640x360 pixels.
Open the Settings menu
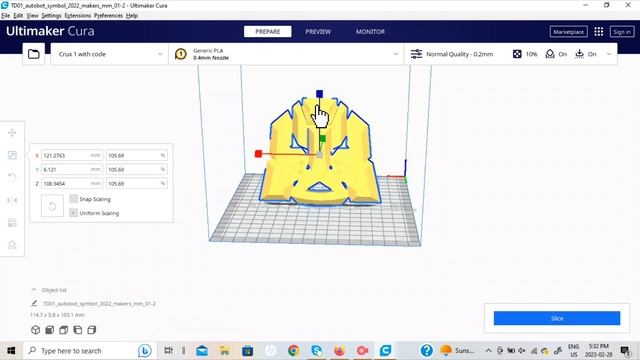51,16
